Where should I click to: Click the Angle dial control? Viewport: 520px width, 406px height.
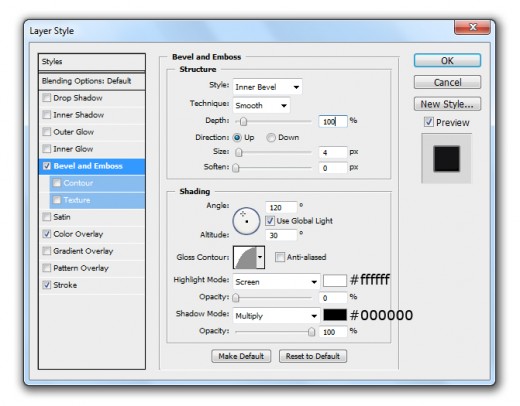[x=246, y=221]
